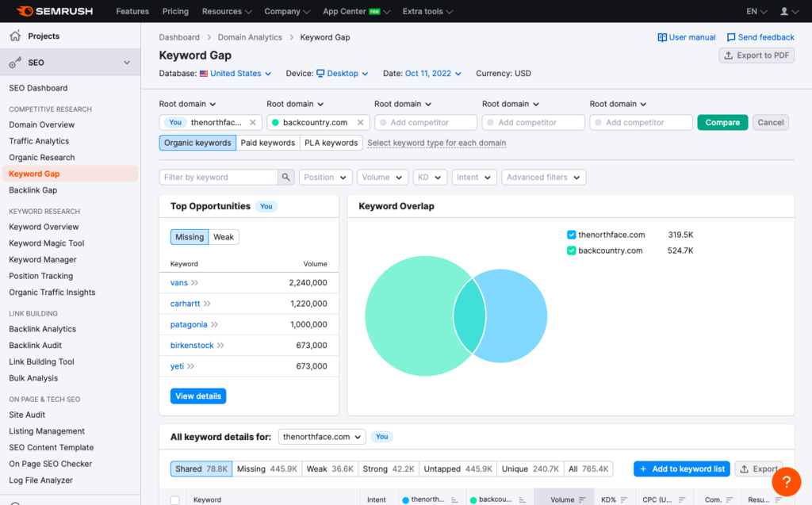Select the Shared 78.8K tab
812x505 pixels.
pos(201,469)
